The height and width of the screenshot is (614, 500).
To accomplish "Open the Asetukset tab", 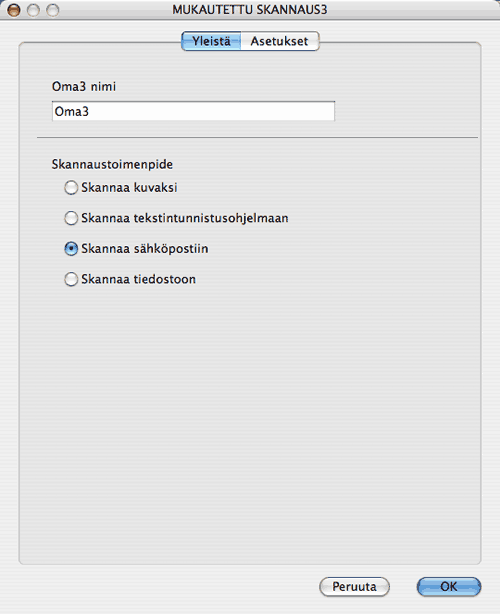I will (280, 41).
